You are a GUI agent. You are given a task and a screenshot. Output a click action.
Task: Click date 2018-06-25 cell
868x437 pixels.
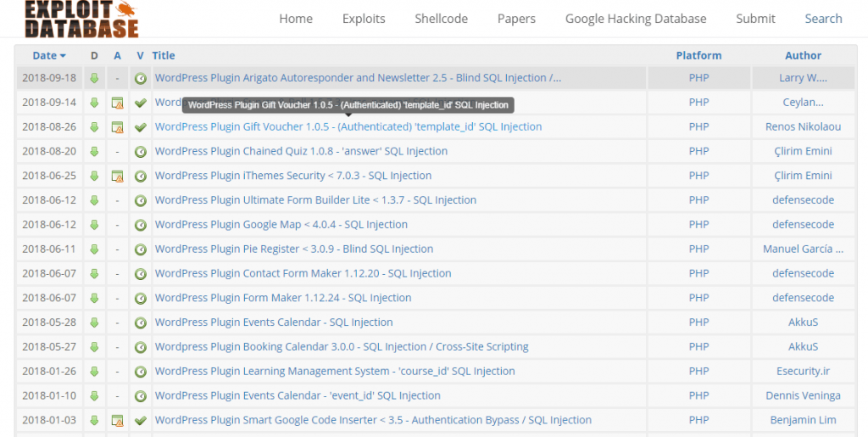(x=49, y=176)
